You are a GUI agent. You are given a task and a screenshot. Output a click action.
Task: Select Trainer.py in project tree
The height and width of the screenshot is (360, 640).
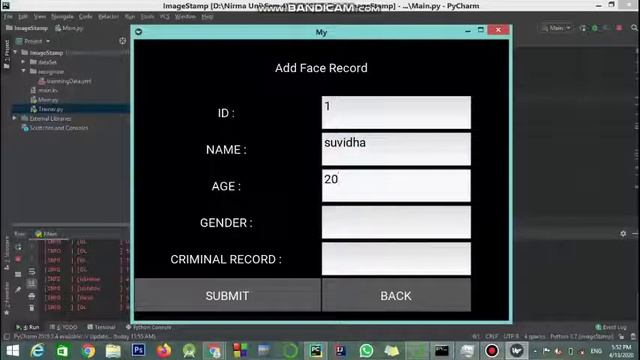click(x=47, y=109)
